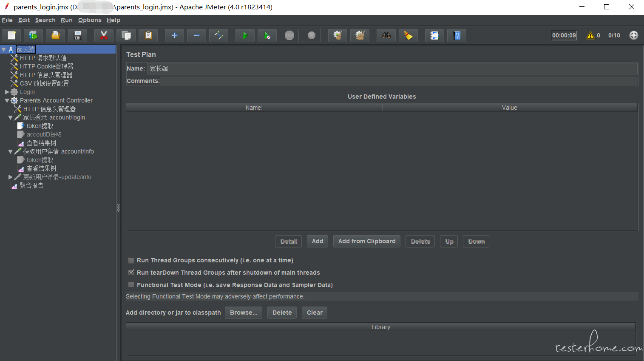Open the Options menu
The image size is (644, 361).
click(x=90, y=20)
